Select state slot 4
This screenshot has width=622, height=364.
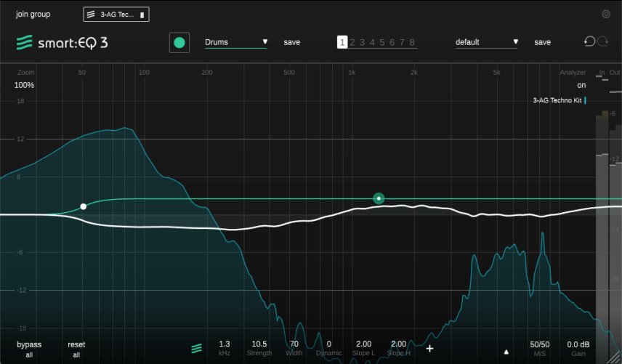click(x=372, y=42)
